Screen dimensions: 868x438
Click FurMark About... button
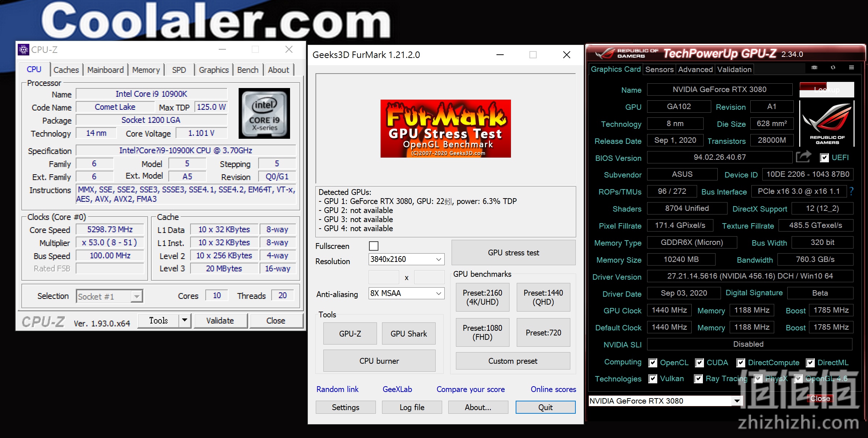478,407
